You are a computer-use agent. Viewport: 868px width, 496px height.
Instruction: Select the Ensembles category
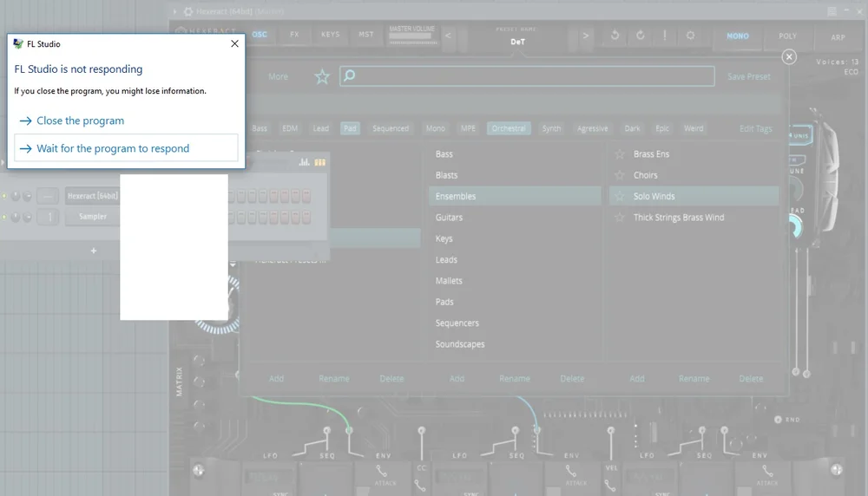515,196
